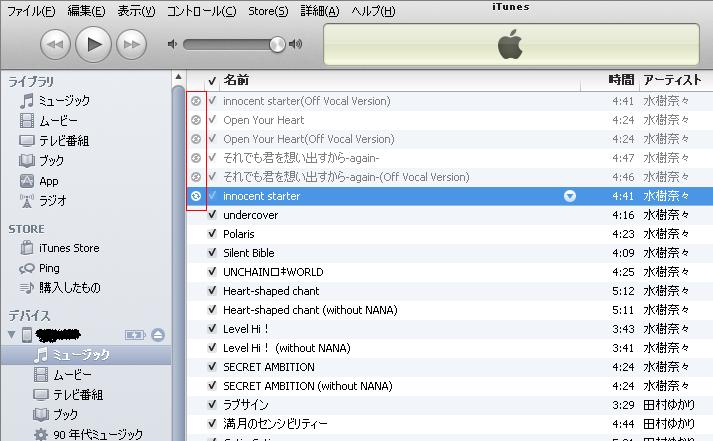The width and height of the screenshot is (713, 441).
Task: Click the iTunes Store sidebar label
Action: click(69, 248)
